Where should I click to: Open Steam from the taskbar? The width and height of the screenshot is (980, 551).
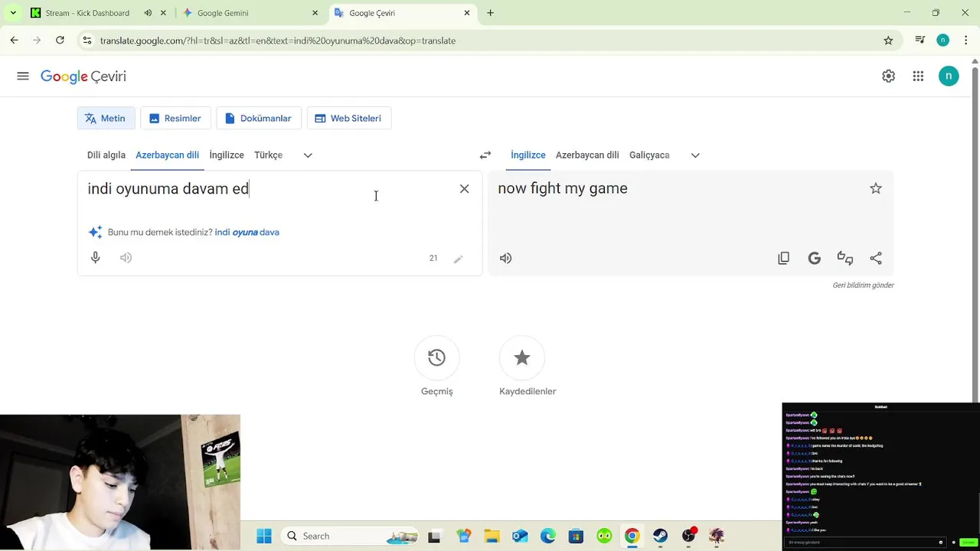[660, 536]
